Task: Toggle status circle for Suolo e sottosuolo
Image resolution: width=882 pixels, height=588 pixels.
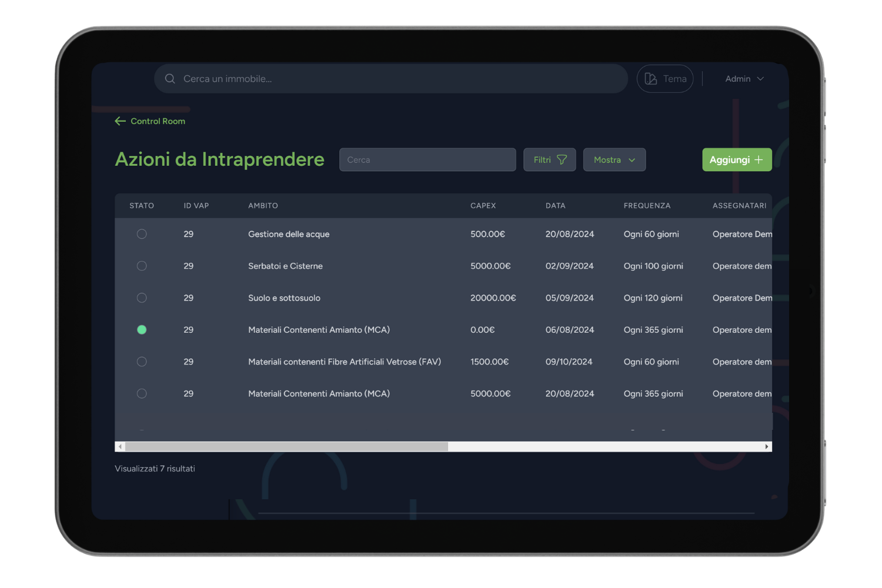Action: pyautogui.click(x=142, y=298)
